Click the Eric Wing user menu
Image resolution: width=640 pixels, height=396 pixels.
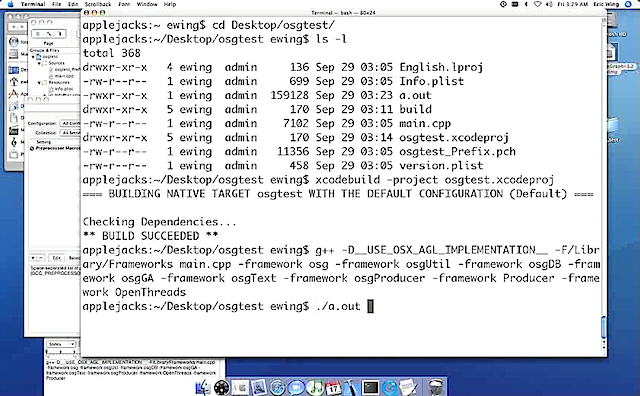click(606, 4)
